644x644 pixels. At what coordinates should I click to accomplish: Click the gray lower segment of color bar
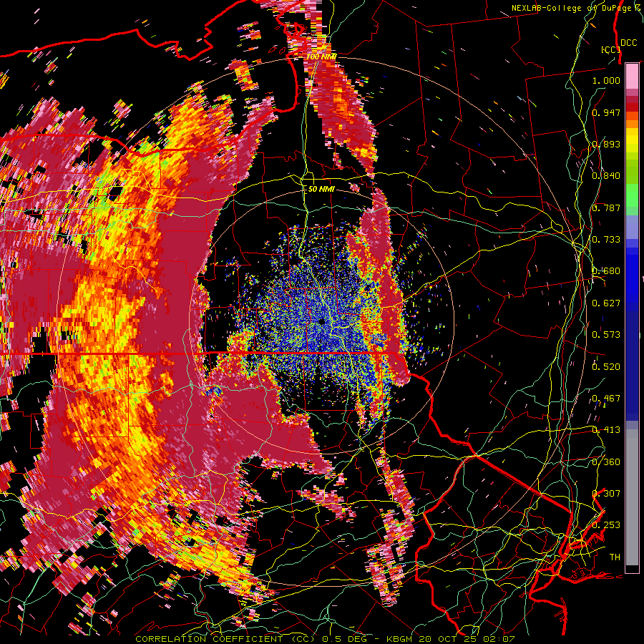[632, 497]
